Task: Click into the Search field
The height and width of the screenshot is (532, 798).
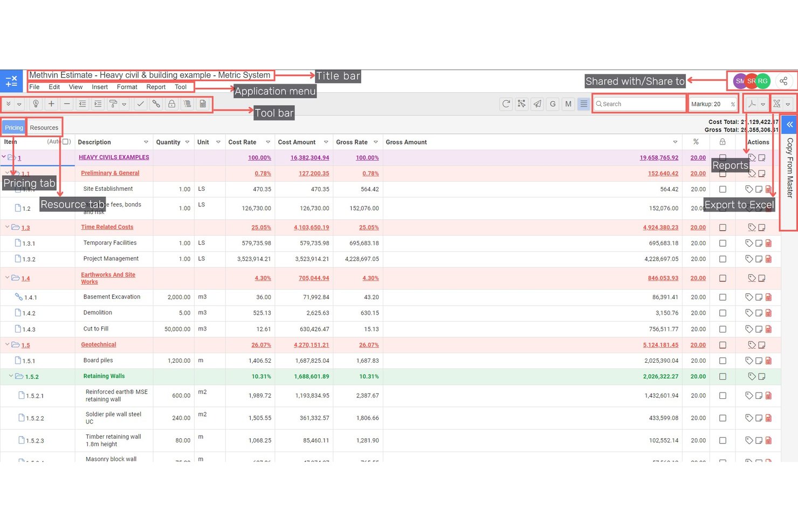Action: click(x=639, y=104)
